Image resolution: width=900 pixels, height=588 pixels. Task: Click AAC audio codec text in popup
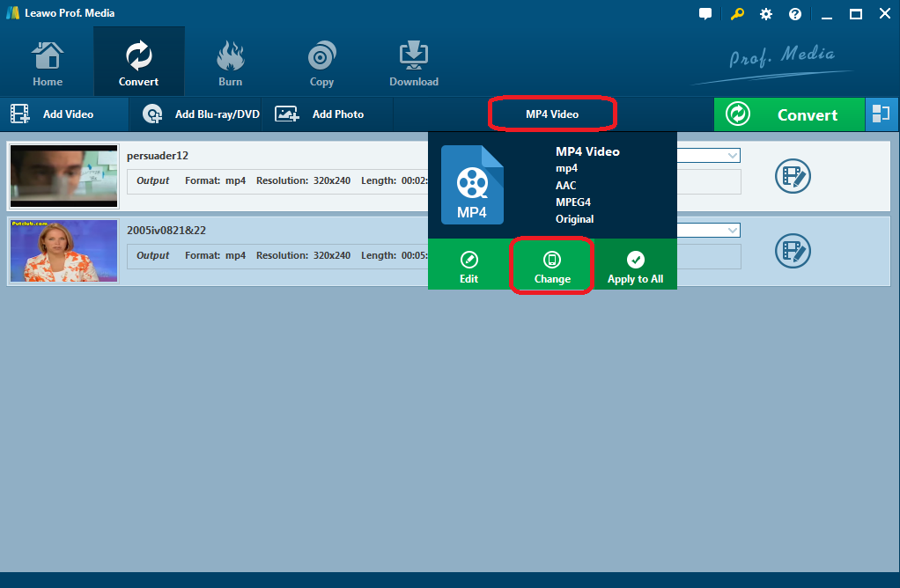pos(565,186)
